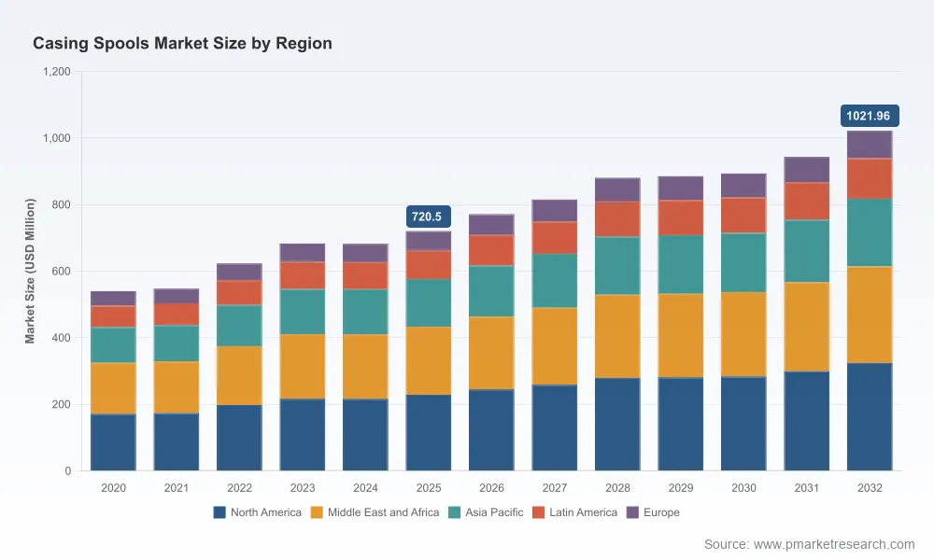
Task: Click the 2024 x-axis label
Action: (x=365, y=488)
